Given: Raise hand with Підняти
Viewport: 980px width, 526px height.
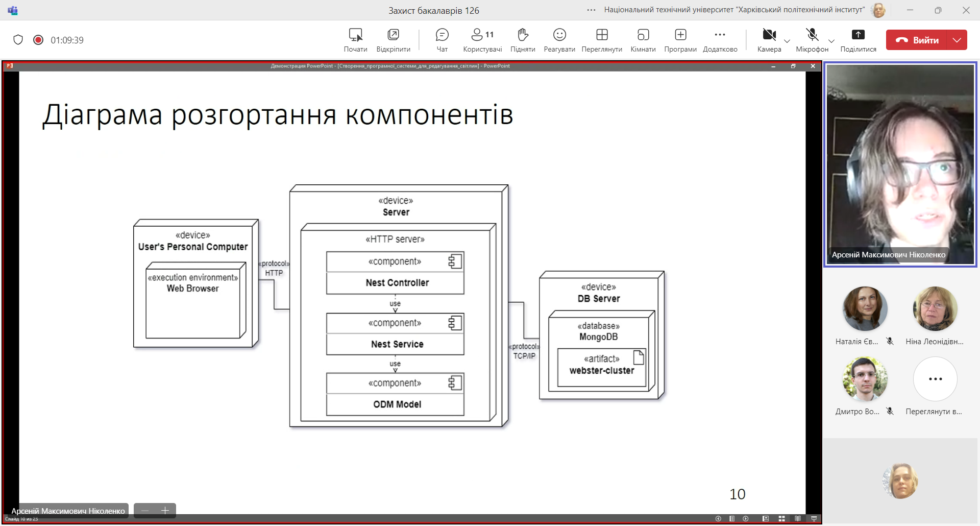Looking at the screenshot, I should pyautogui.click(x=523, y=40).
